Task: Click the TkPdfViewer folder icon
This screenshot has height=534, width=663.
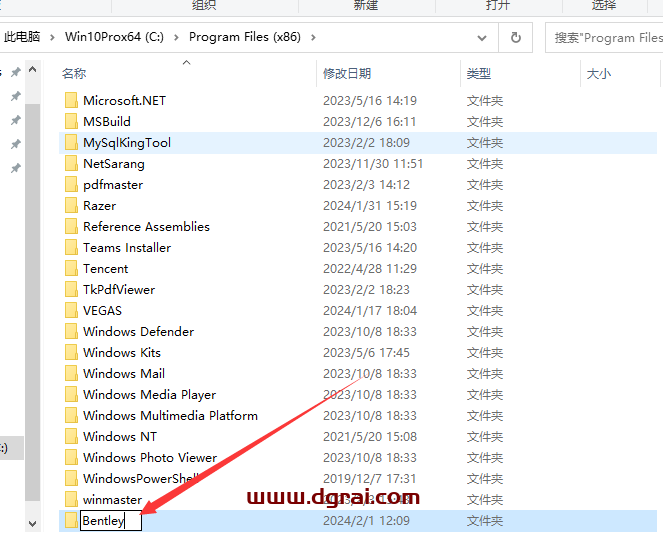Action: coord(71,289)
